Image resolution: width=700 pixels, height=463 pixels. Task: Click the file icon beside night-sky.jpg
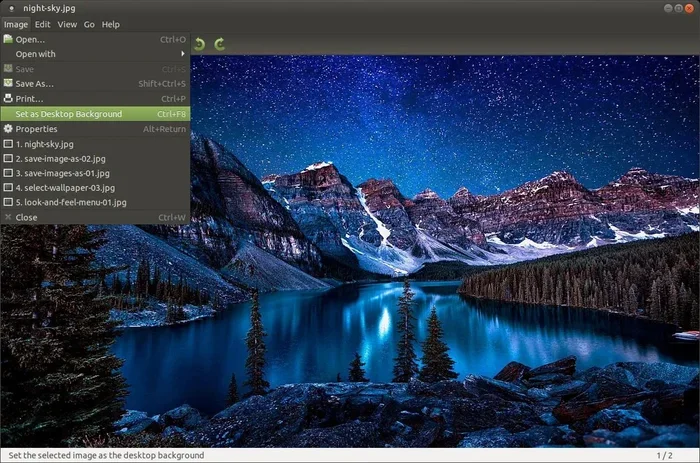8,144
